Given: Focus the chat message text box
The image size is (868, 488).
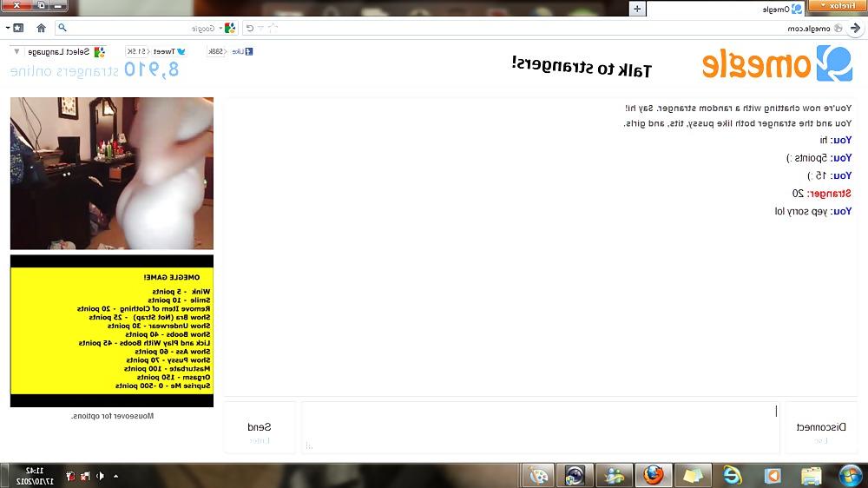Looking at the screenshot, I should (x=540, y=427).
